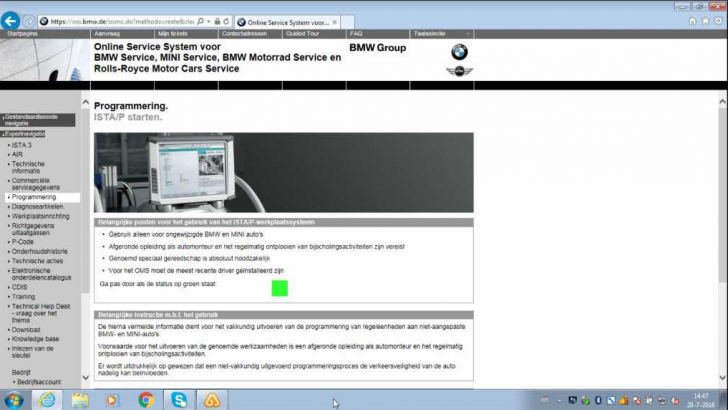
Task: Click the browser address bar
Action: [125, 20]
